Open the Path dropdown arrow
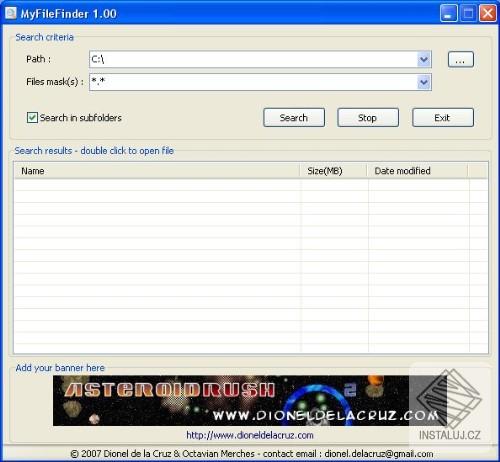This screenshot has height=462, width=500. pyautogui.click(x=424, y=60)
